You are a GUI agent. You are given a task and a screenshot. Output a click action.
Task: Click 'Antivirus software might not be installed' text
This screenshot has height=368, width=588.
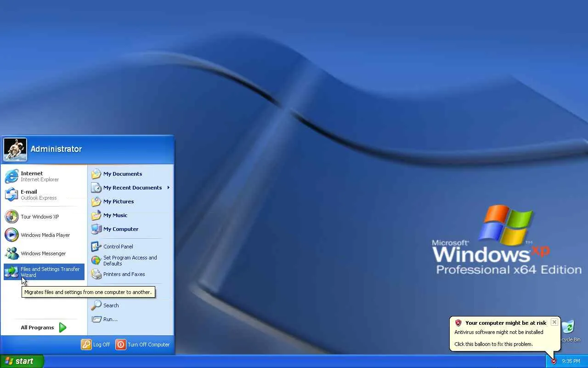(499, 332)
